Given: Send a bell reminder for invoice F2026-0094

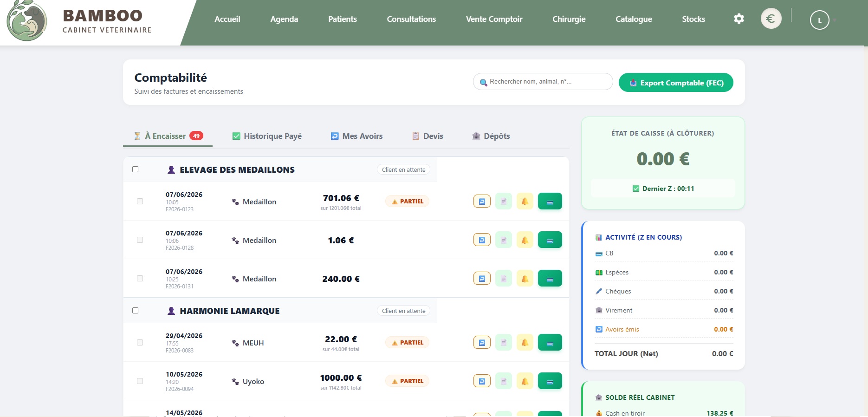Looking at the screenshot, I should (525, 381).
